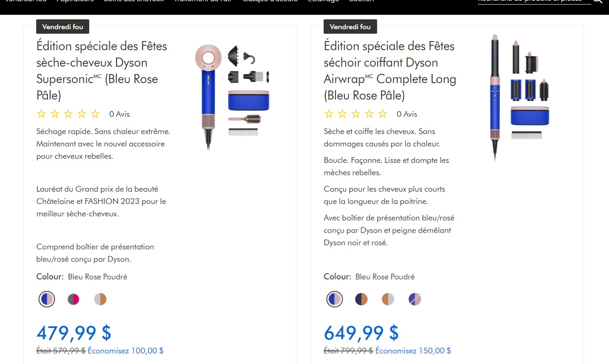This screenshot has width=609, height=364.
Task: Pick the copper and nickel Airwrap colour
Action: pos(388,299)
